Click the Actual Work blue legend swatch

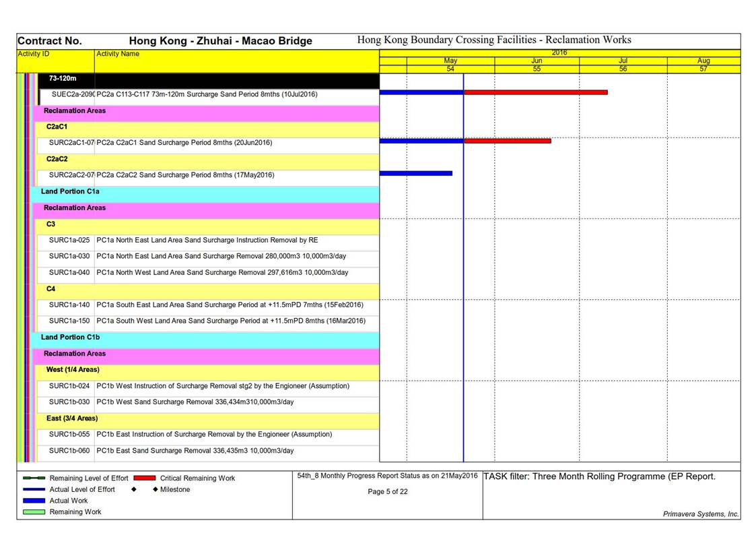34,501
